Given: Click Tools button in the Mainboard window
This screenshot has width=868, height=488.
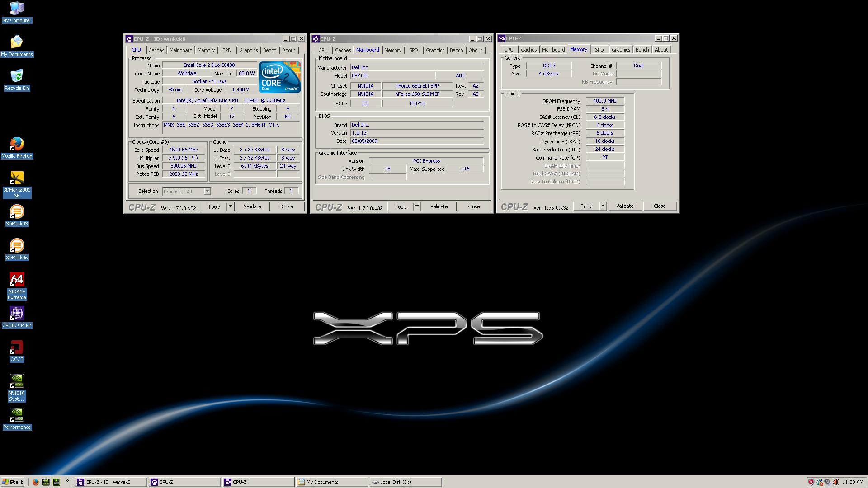Looking at the screenshot, I should (x=401, y=206).
